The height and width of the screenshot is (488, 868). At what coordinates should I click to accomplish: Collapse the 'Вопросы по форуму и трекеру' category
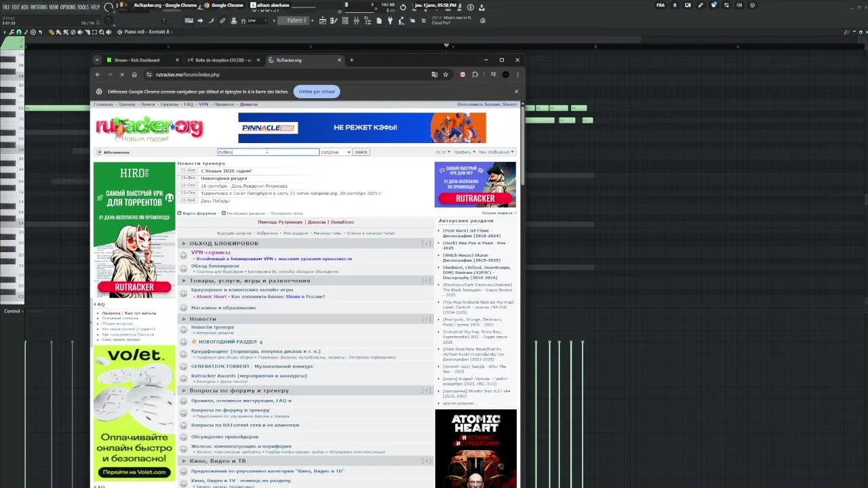(x=427, y=390)
